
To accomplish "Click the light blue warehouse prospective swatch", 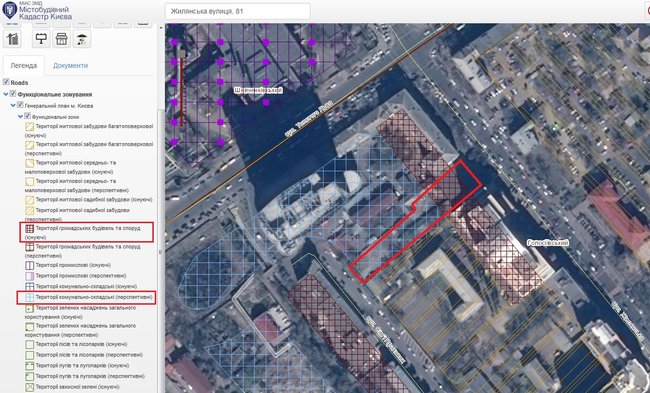I will click(x=29, y=297).
